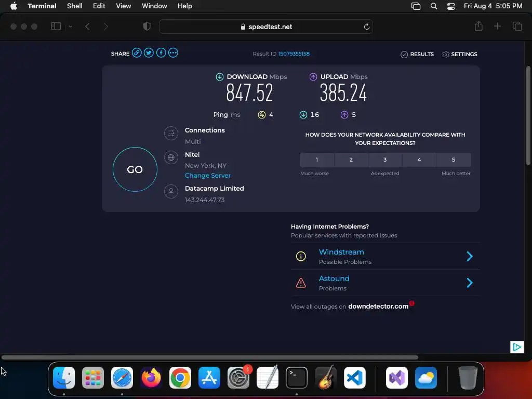The width and height of the screenshot is (532, 399).
Task: Open a new tab with plus
Action: 497,26
